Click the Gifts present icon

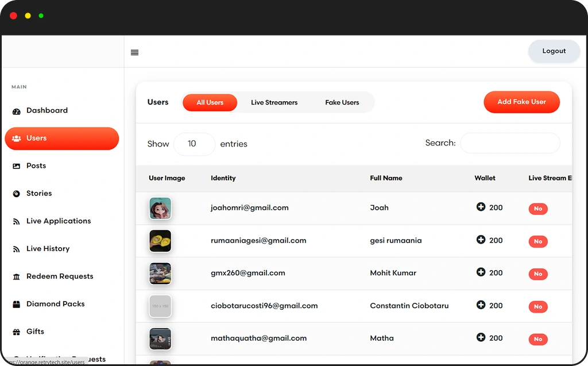pos(17,332)
